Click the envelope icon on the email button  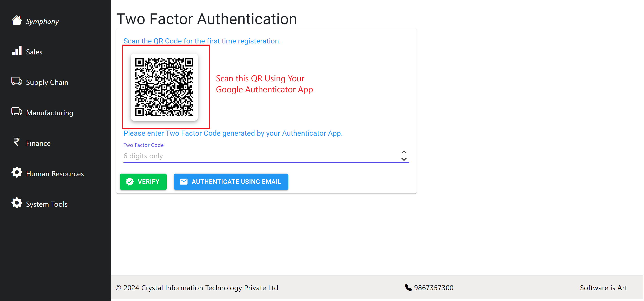pos(184,182)
